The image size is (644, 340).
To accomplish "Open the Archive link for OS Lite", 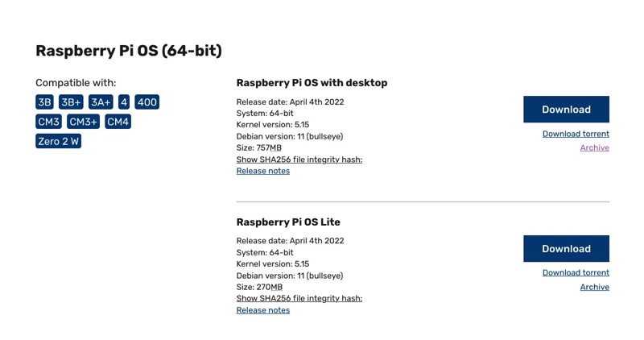I will pos(594,288).
